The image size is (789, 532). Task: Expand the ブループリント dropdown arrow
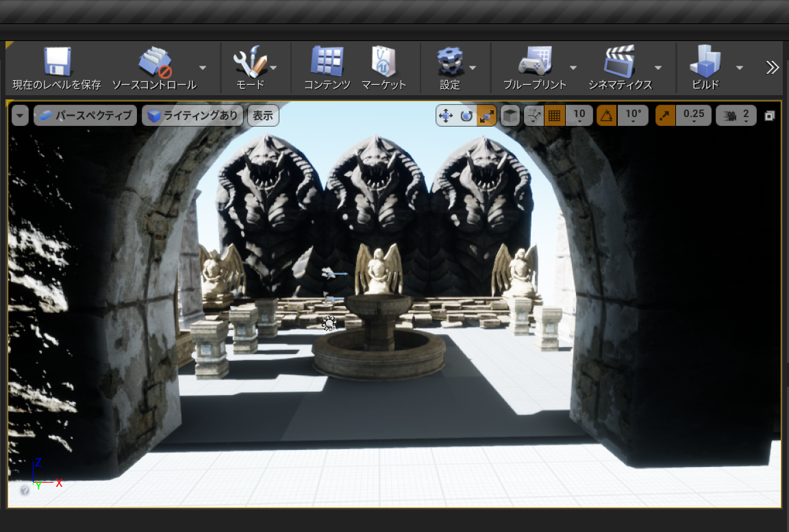pos(573,67)
